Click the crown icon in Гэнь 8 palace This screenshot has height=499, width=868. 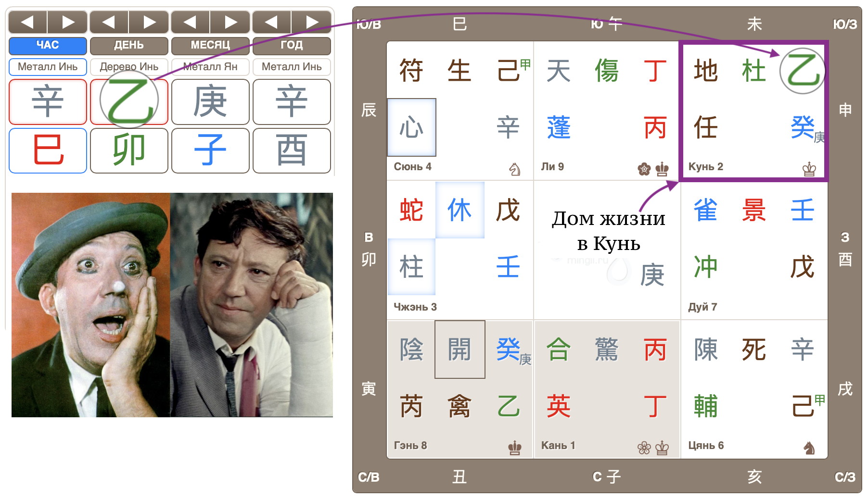(x=515, y=448)
